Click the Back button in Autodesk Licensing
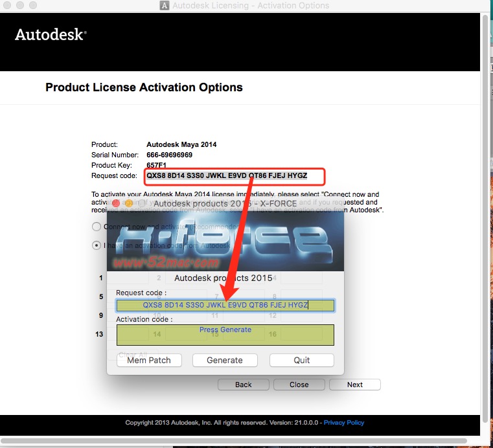 coord(244,385)
